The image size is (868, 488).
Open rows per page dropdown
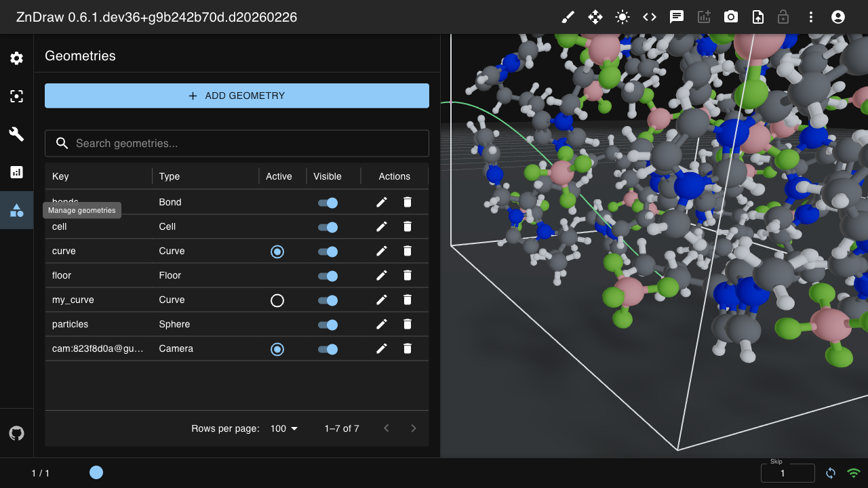click(x=284, y=428)
